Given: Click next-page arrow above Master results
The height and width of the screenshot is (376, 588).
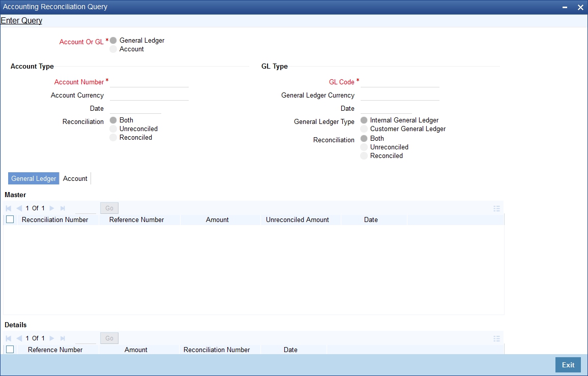Looking at the screenshot, I should 53,208.
